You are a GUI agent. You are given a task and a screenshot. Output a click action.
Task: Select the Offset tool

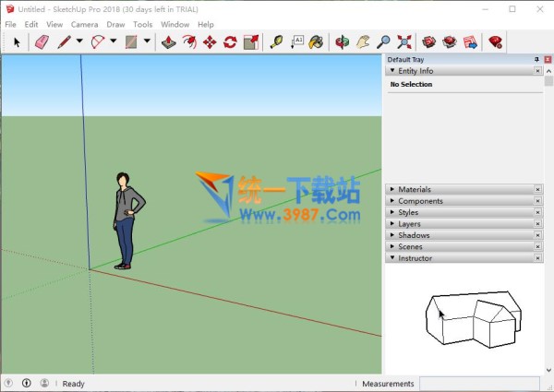pos(189,42)
